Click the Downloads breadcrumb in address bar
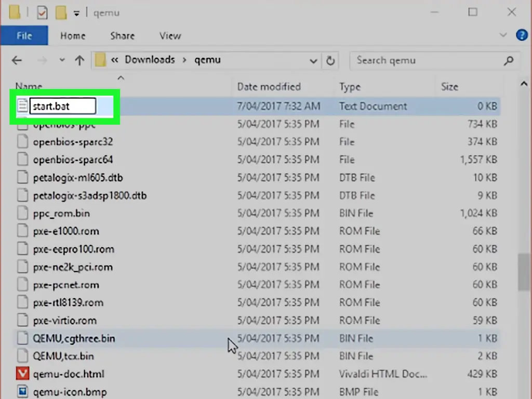Image resolution: width=532 pixels, height=399 pixels. pyautogui.click(x=150, y=60)
